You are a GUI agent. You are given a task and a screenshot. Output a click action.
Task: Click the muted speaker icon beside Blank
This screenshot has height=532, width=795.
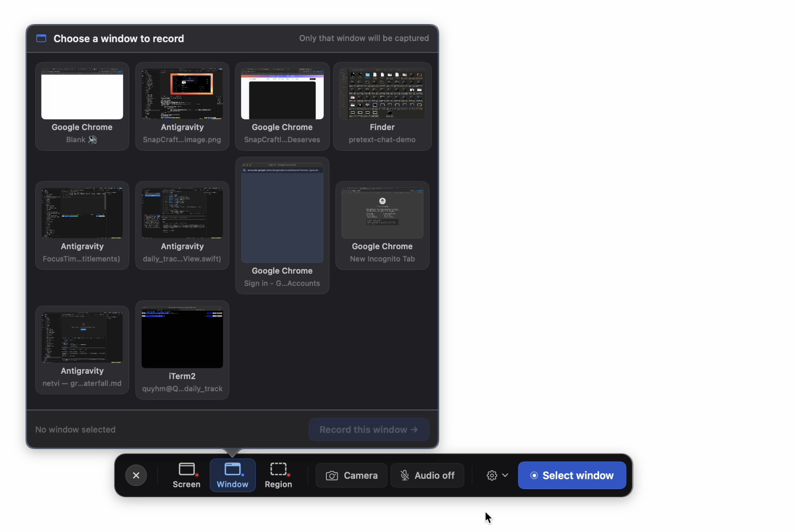tap(93, 139)
